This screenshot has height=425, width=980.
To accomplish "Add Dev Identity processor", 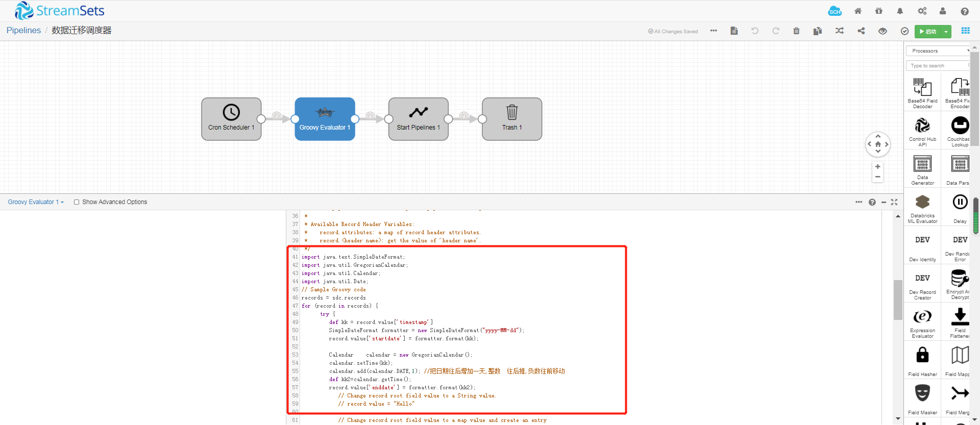I will click(x=922, y=246).
